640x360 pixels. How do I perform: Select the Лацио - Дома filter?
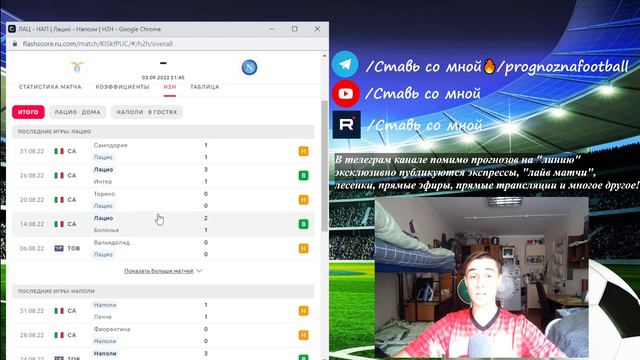(78, 112)
